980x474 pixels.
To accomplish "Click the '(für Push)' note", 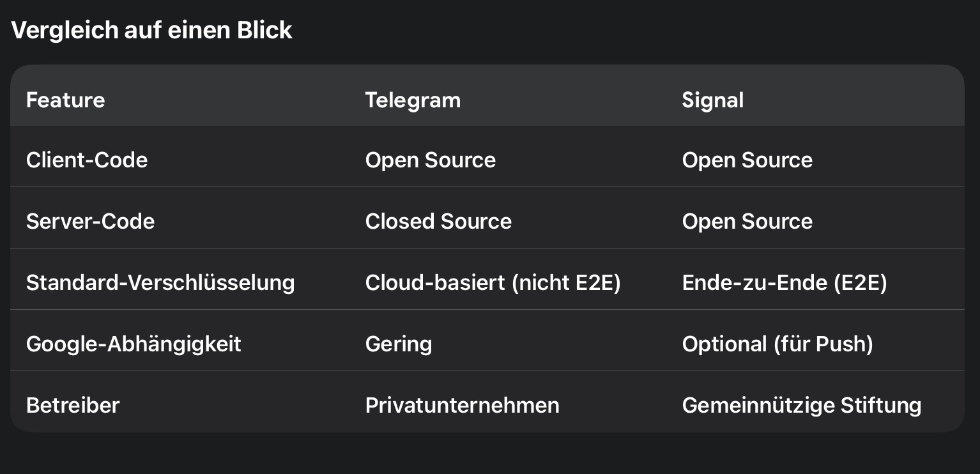I will (823, 344).
